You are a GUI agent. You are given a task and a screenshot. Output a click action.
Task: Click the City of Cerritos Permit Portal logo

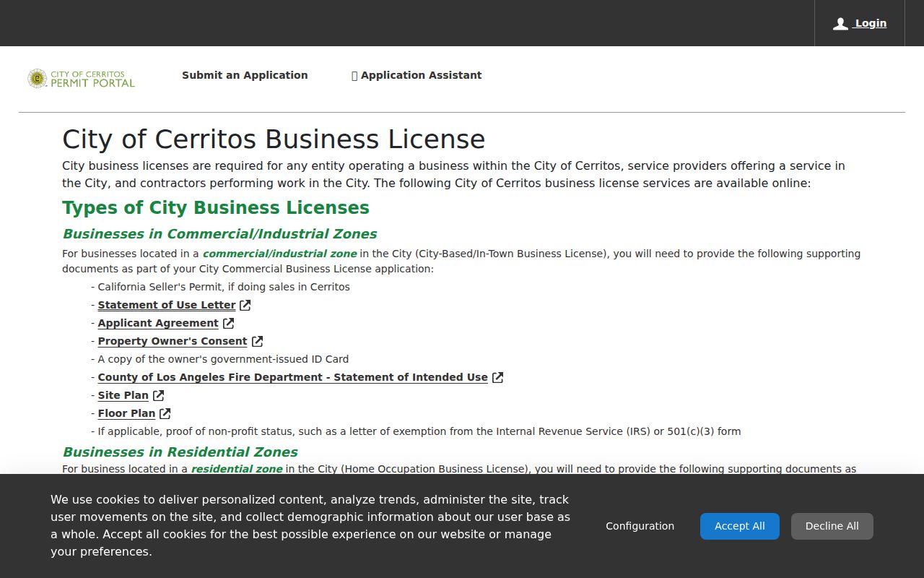[x=82, y=79]
